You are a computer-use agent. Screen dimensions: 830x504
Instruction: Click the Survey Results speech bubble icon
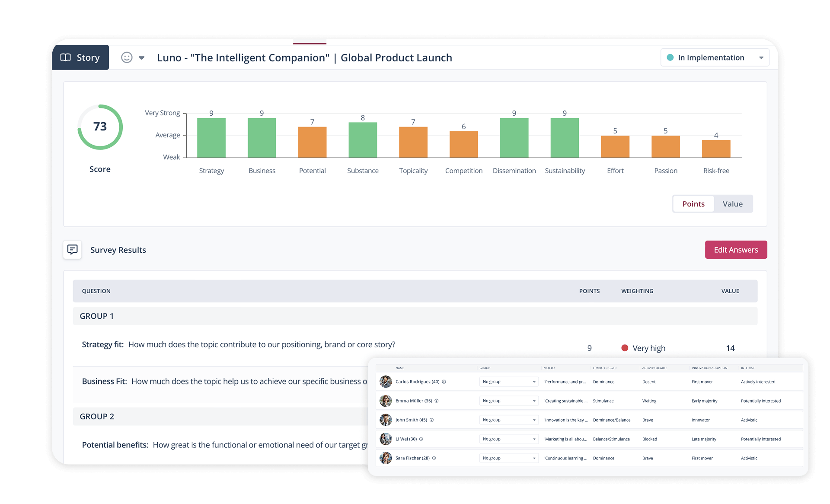[x=72, y=250]
